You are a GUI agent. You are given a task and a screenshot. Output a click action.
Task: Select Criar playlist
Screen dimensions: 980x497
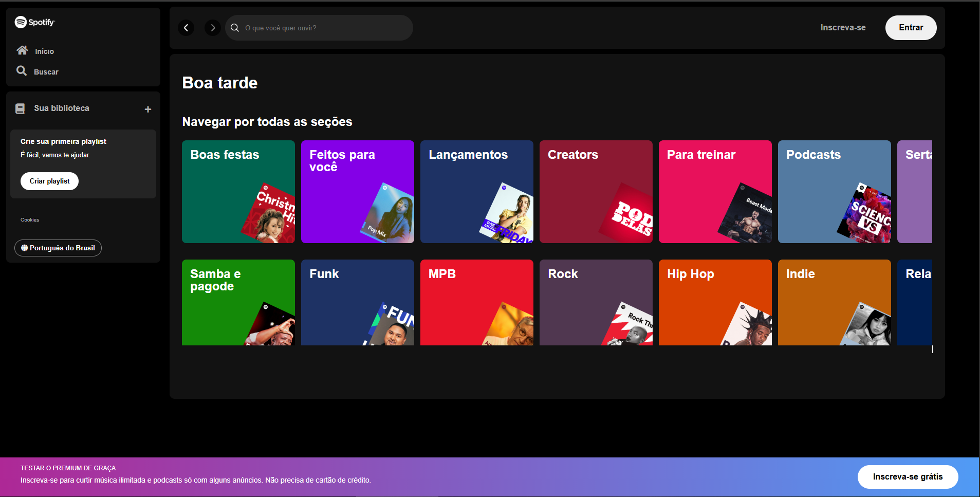pos(49,181)
